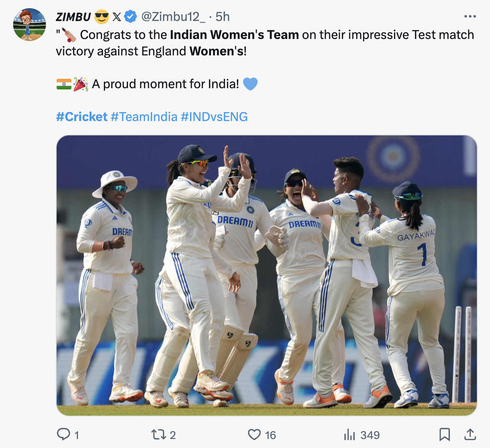Screen dimensions: 490x448
Task: Select the #TeamIndia hashtag
Action: [144, 117]
